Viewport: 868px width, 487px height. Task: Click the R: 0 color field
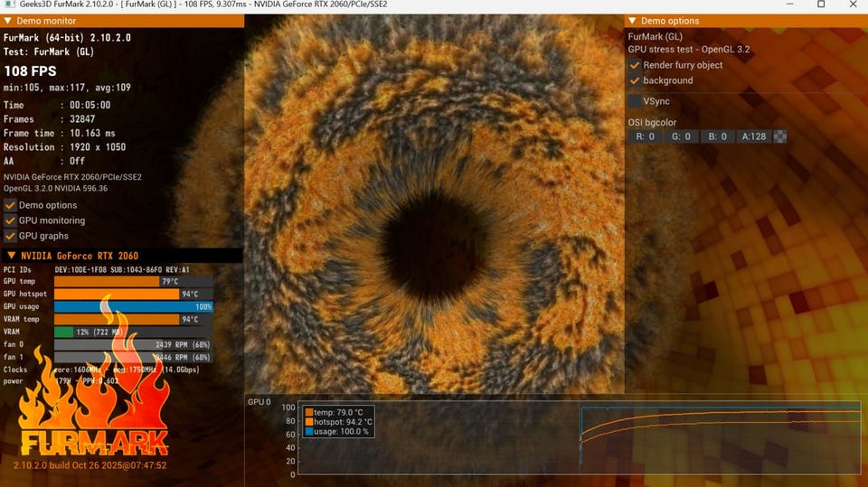(x=645, y=136)
